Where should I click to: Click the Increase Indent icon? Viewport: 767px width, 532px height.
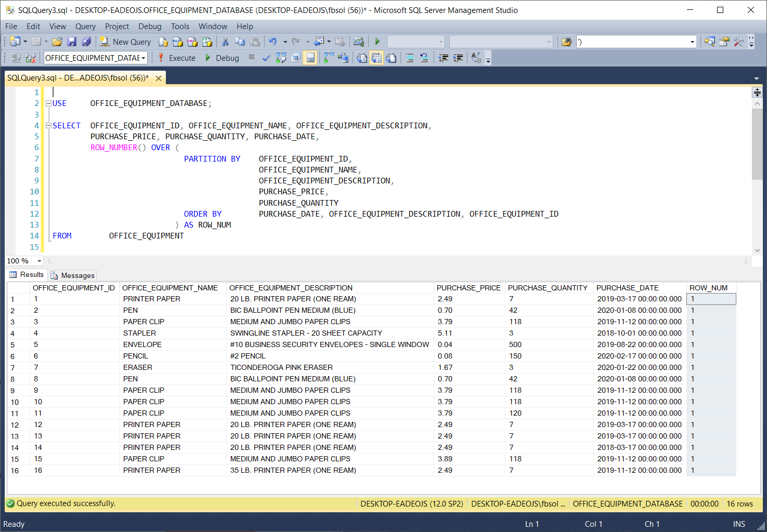458,58
